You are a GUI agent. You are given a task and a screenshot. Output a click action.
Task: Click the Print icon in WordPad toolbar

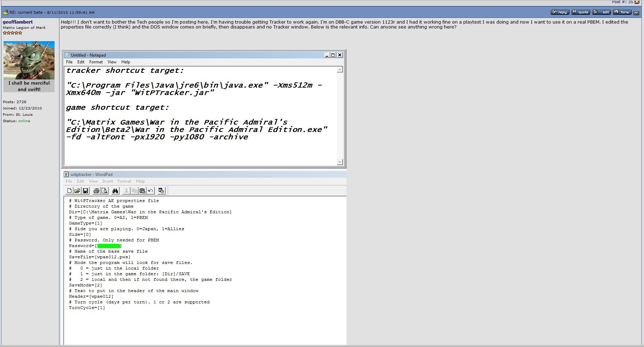point(96,191)
